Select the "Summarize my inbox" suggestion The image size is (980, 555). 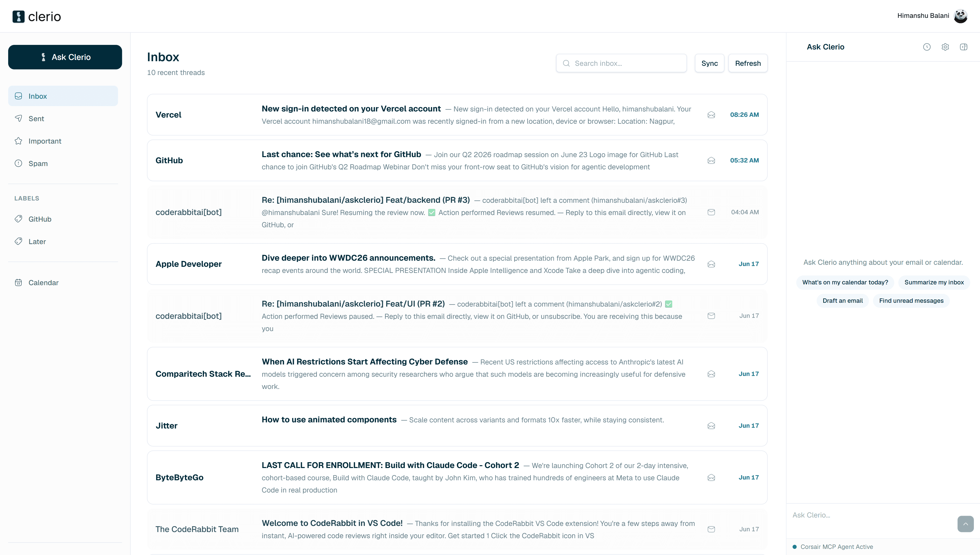pos(934,282)
